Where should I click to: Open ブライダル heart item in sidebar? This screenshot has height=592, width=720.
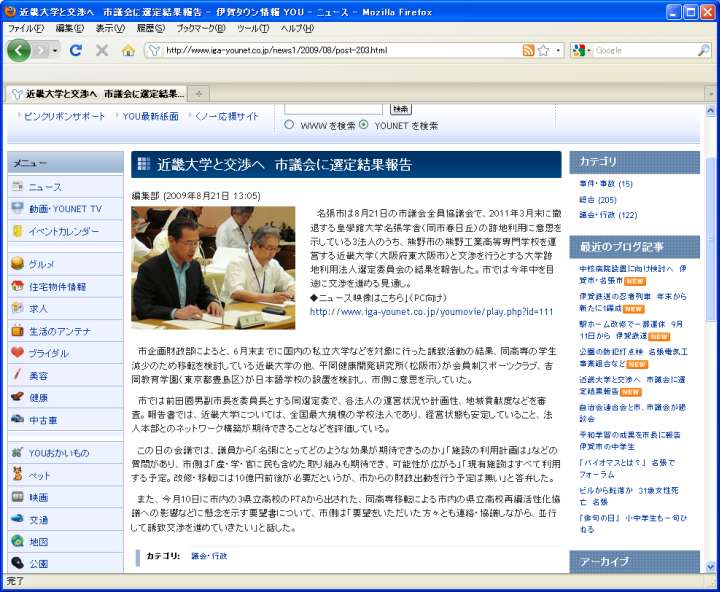click(x=48, y=353)
